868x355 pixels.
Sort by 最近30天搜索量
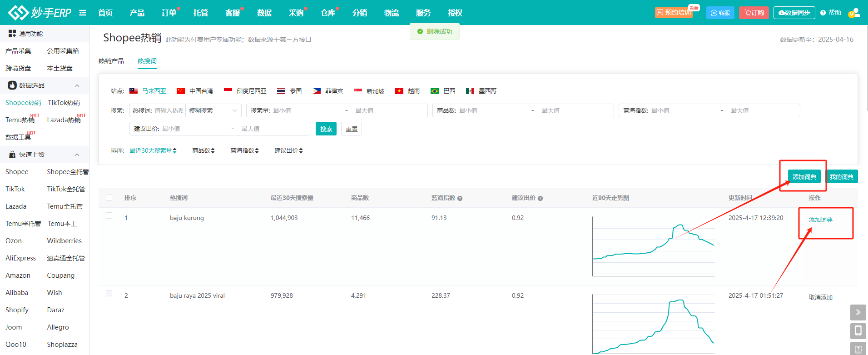point(153,150)
